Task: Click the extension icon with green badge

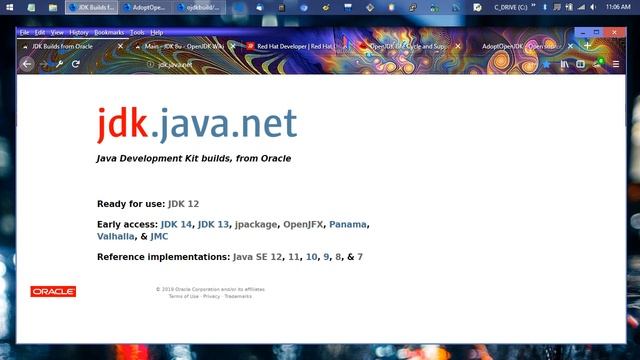Action: (x=598, y=64)
